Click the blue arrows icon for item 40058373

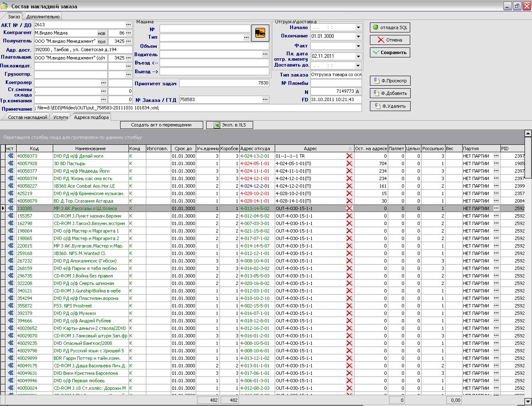coord(10,156)
